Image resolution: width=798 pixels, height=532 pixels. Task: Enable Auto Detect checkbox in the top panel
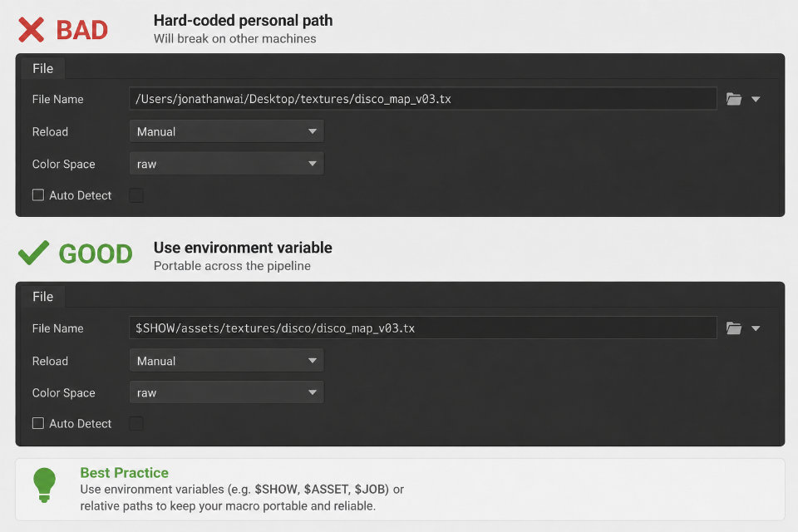click(x=38, y=195)
